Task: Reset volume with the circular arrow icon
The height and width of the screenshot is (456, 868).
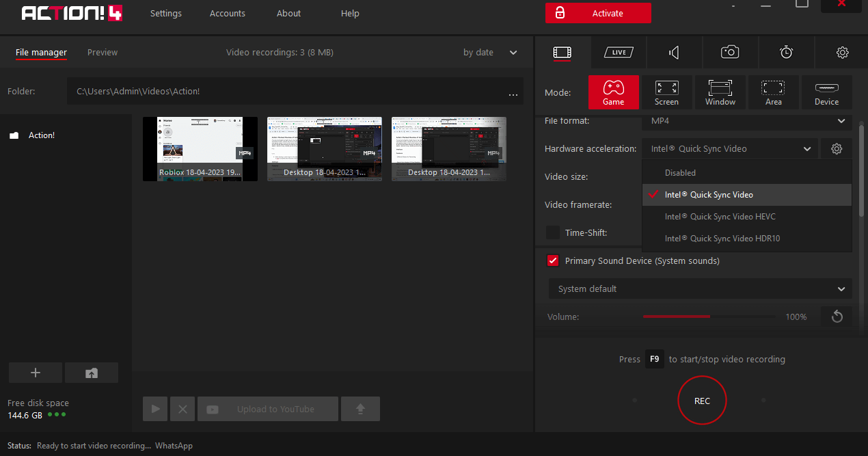Action: click(837, 317)
